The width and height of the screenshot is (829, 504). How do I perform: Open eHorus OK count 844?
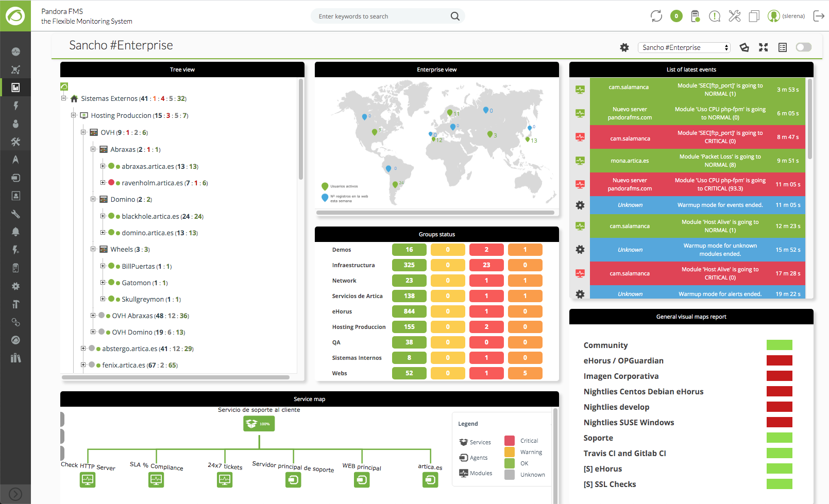409,311
